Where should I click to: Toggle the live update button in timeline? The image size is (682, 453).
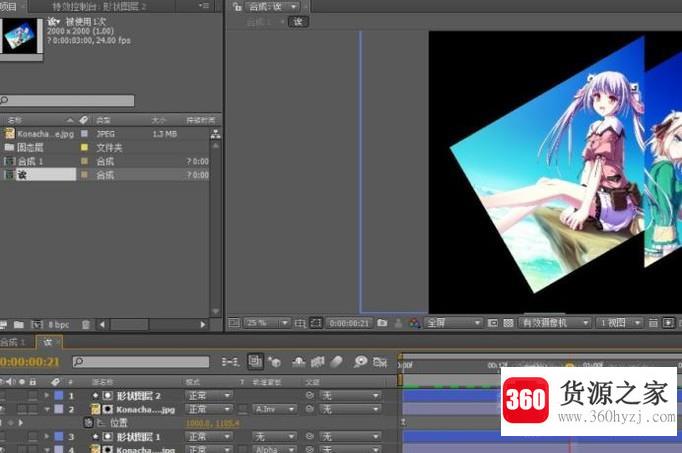255,361
